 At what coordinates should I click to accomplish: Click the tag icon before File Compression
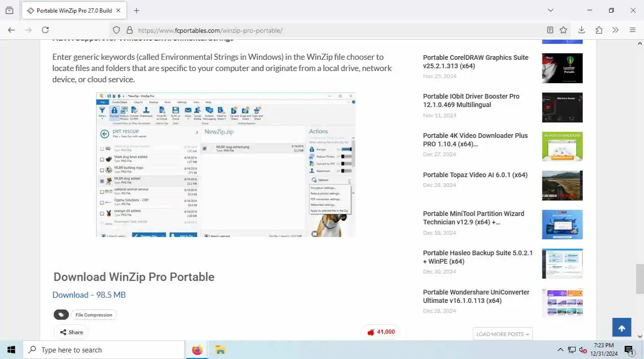(61, 315)
